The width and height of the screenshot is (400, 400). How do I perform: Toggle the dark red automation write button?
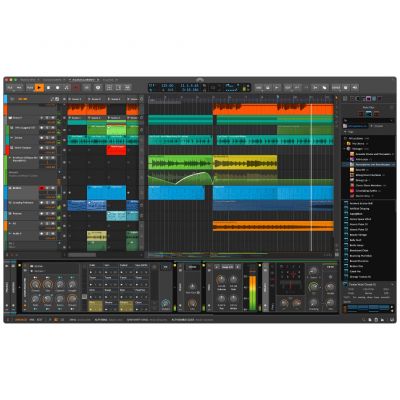click(x=76, y=88)
